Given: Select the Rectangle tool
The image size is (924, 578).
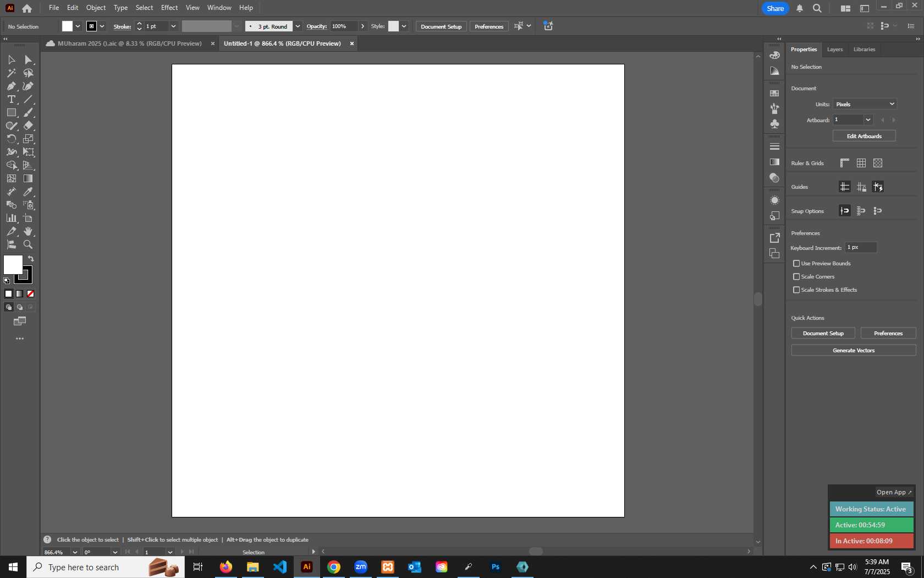Looking at the screenshot, I should 11,112.
